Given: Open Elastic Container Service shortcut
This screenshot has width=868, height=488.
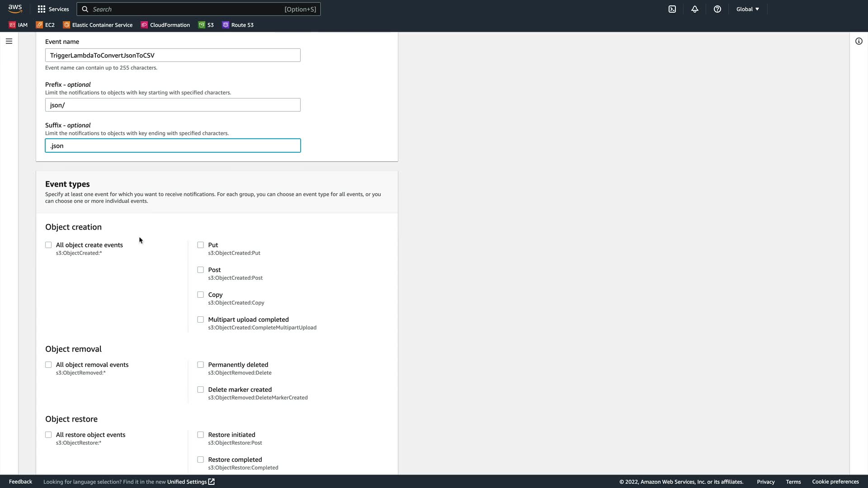Looking at the screenshot, I should pyautogui.click(x=98, y=25).
